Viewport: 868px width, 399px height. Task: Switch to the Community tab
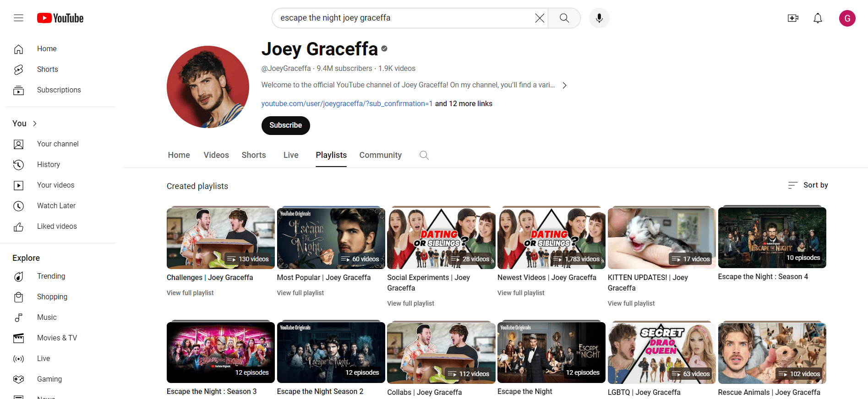(x=380, y=155)
